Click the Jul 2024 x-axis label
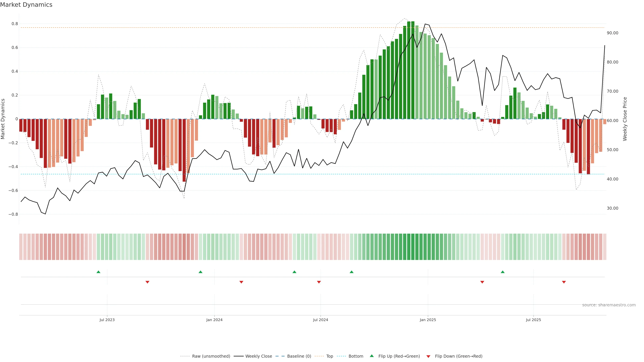This screenshot has height=362, width=644. pos(320,320)
